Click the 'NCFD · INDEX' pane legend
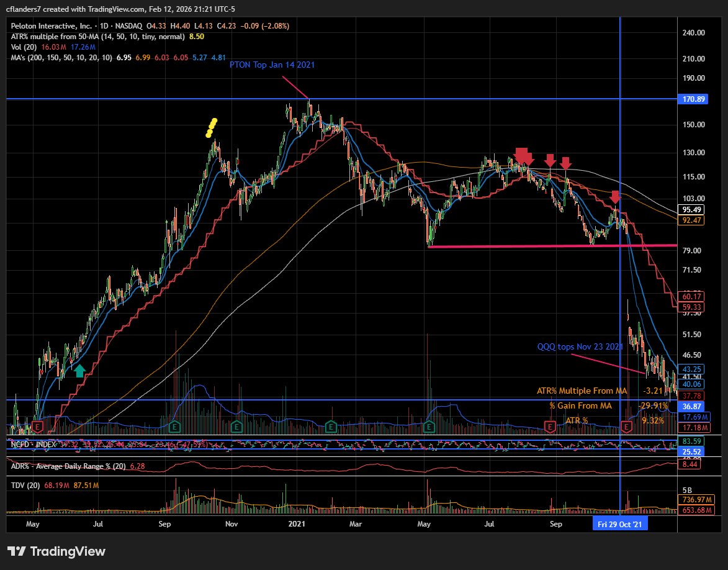This screenshot has height=570, width=728. (34, 445)
